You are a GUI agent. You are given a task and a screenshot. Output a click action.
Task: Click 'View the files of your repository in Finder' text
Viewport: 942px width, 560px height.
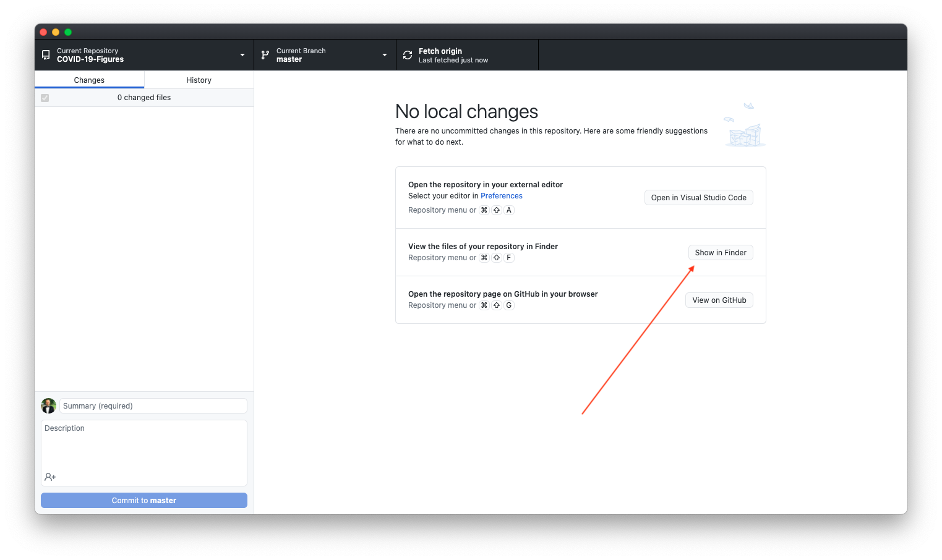coord(483,247)
